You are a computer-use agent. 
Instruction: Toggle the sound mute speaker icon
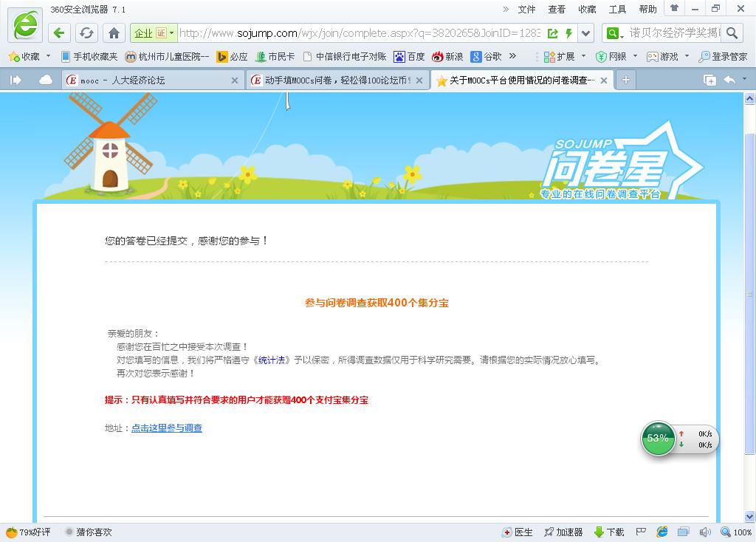705,532
